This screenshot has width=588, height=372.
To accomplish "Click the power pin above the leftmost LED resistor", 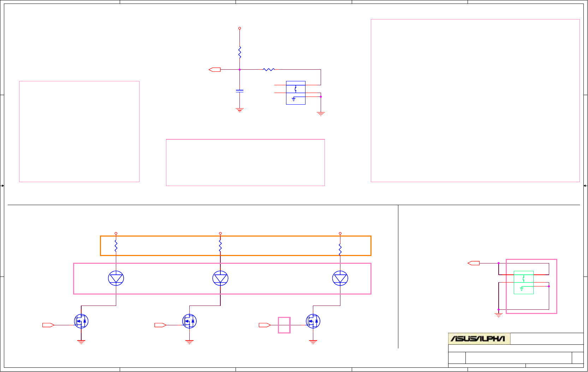I will [116, 233].
